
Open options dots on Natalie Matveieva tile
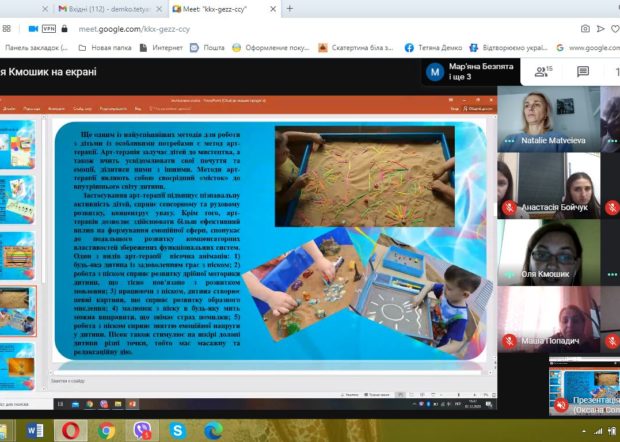pos(509,141)
